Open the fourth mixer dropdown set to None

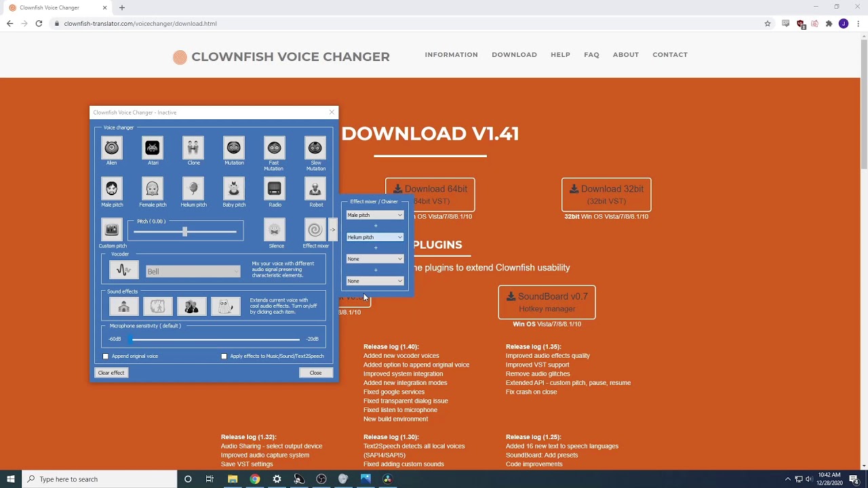pyautogui.click(x=375, y=281)
